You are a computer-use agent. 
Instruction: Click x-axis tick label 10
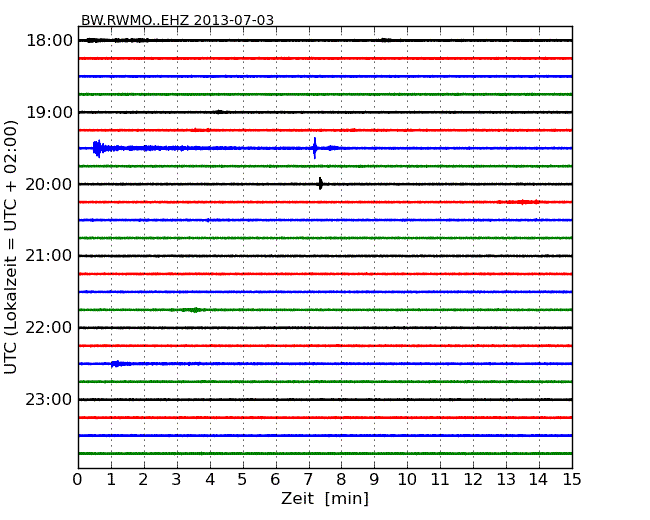(407, 480)
